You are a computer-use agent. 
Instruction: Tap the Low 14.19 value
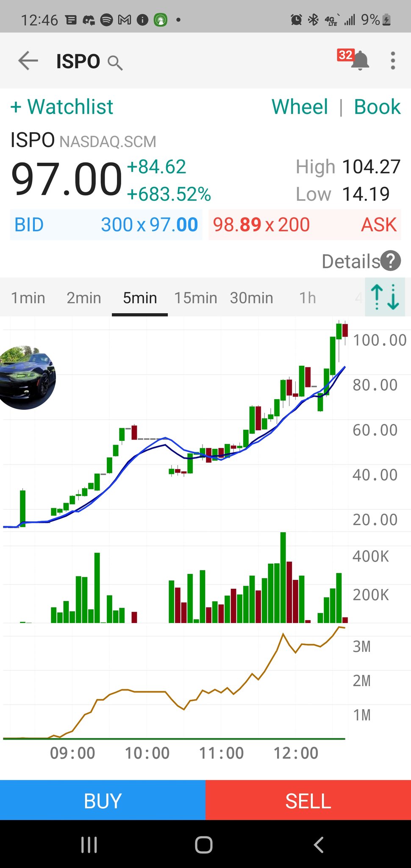(366, 194)
